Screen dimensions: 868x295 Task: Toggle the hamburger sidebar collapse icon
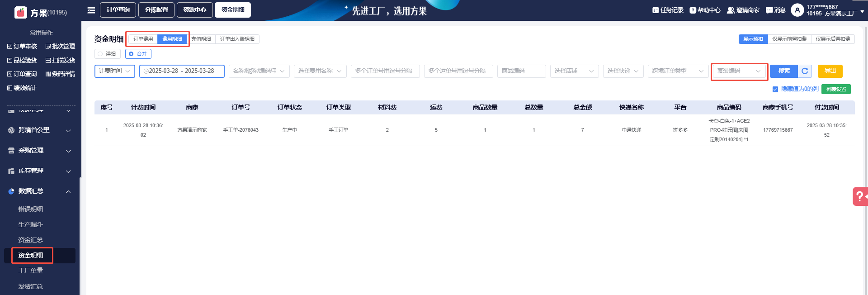coord(91,10)
